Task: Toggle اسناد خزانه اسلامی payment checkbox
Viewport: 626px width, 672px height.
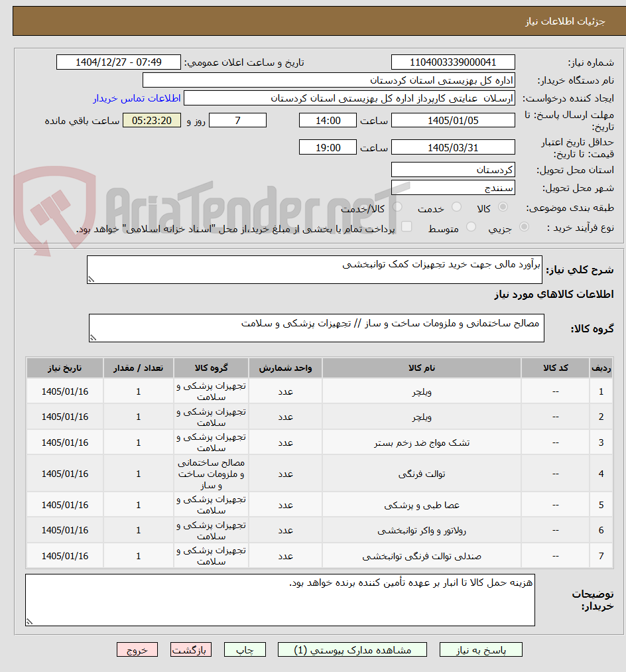Action: click(x=407, y=227)
